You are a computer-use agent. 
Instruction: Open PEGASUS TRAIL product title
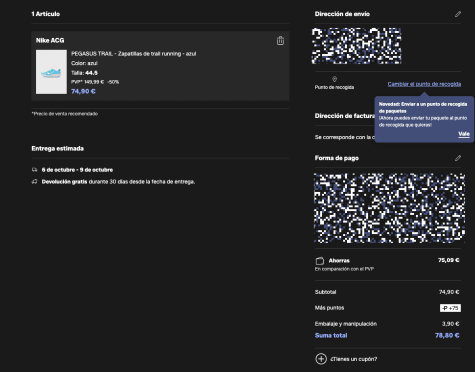pyautogui.click(x=134, y=54)
